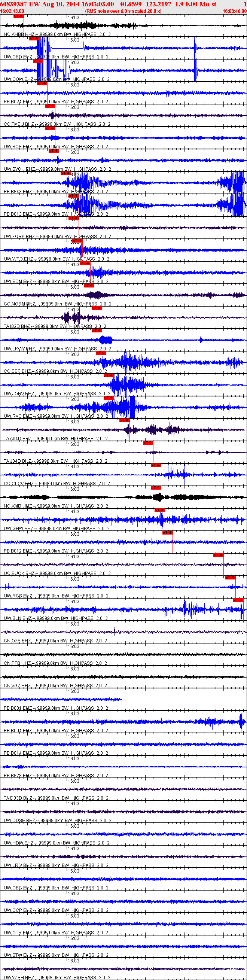Viewport: 247px width, 980px height.
Task: Click the '(RMS noise over 6.0 s scaled 20.0 x)' note
Action: [123, 11]
